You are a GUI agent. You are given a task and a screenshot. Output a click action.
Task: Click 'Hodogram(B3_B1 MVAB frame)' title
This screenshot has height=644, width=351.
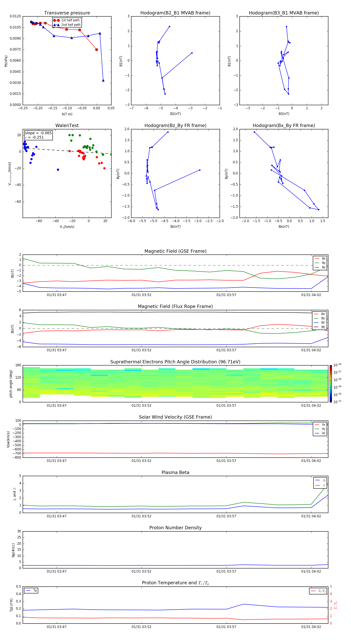[x=284, y=13]
